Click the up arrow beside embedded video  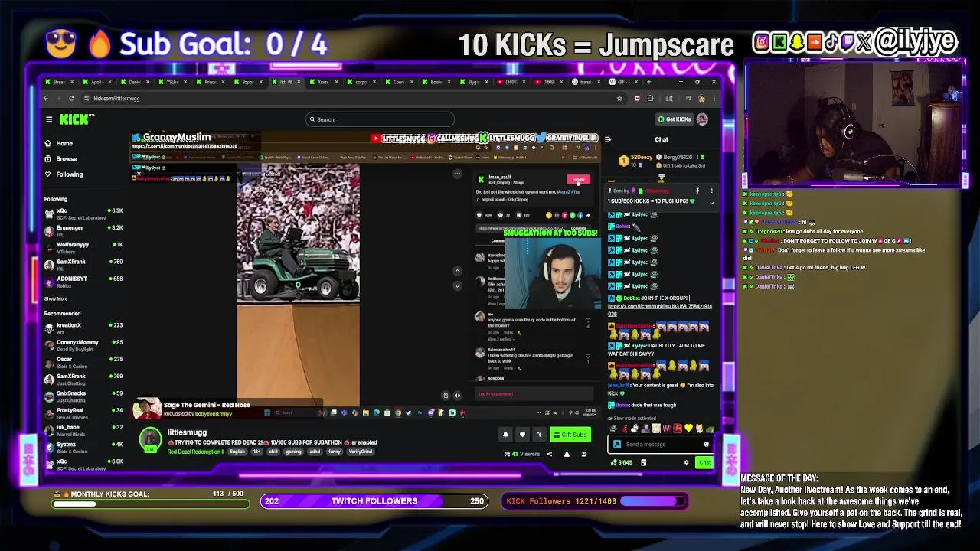457,270
